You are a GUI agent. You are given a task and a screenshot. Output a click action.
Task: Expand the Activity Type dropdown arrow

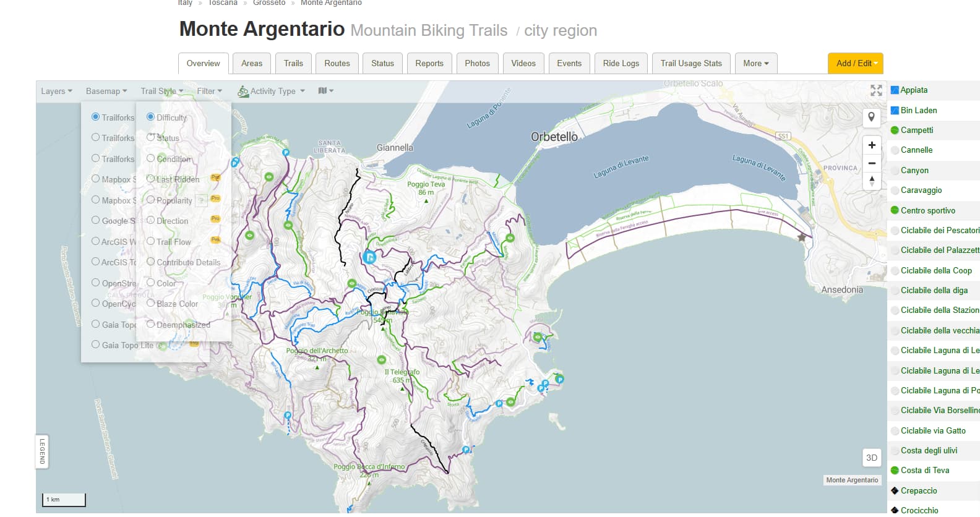coord(303,91)
